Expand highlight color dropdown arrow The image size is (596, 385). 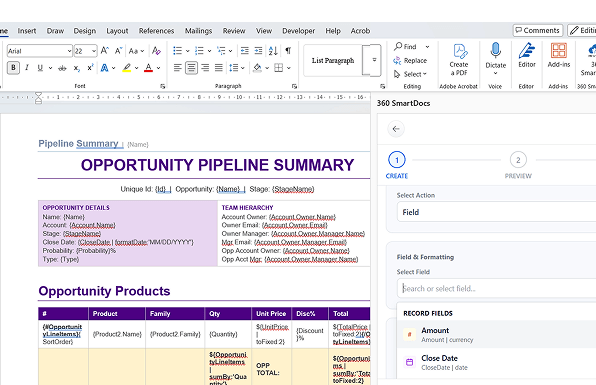[x=136, y=68]
